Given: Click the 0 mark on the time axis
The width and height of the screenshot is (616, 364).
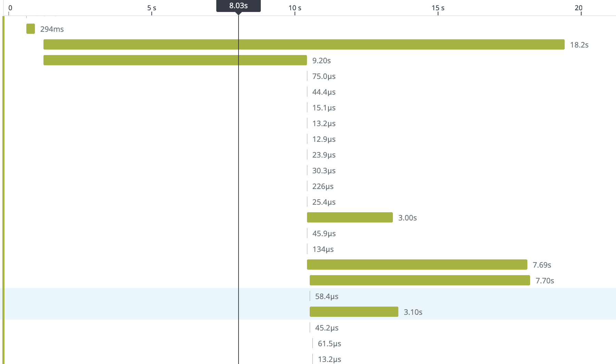Looking at the screenshot, I should click(10, 8).
